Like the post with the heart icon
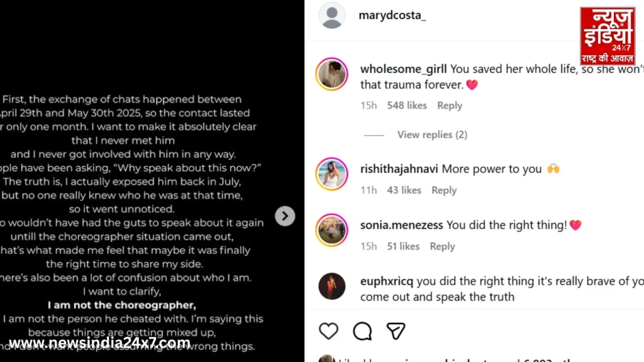 [x=328, y=331]
